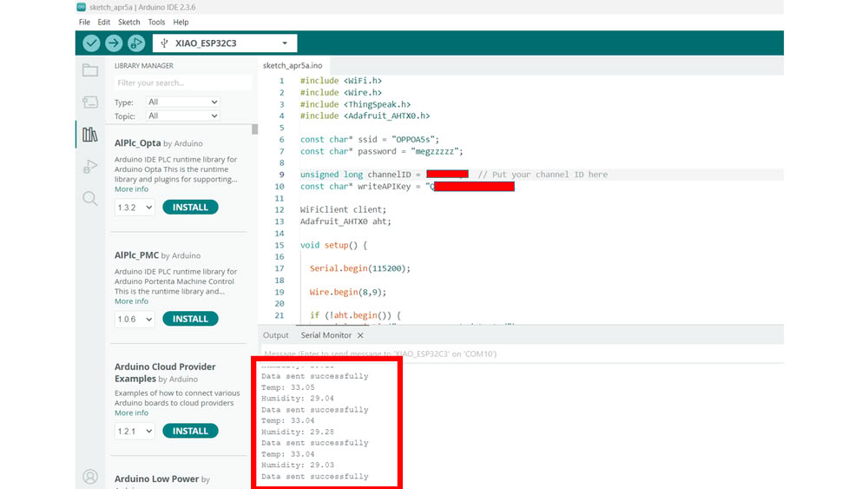
Task: Click 'Humidity: 29.28' in serial output
Action: tap(298, 432)
